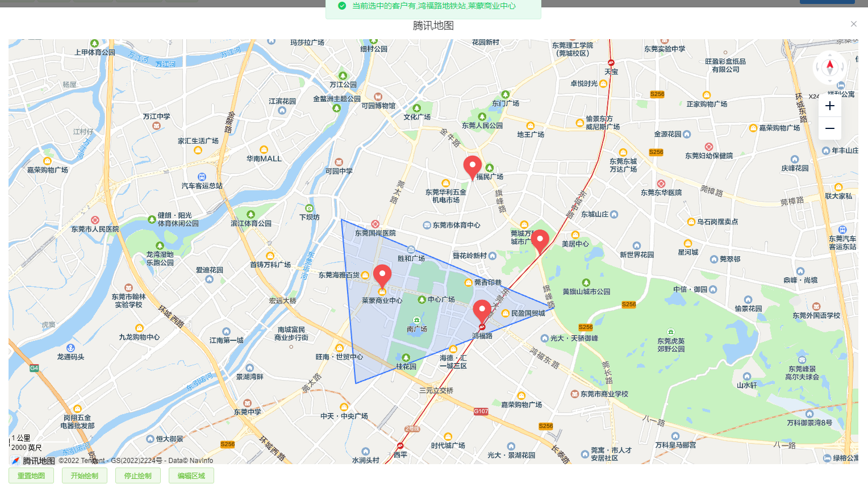Click the 东莞市人民医院 hospital icon
The width and height of the screenshot is (868, 484).
pyautogui.click(x=95, y=220)
